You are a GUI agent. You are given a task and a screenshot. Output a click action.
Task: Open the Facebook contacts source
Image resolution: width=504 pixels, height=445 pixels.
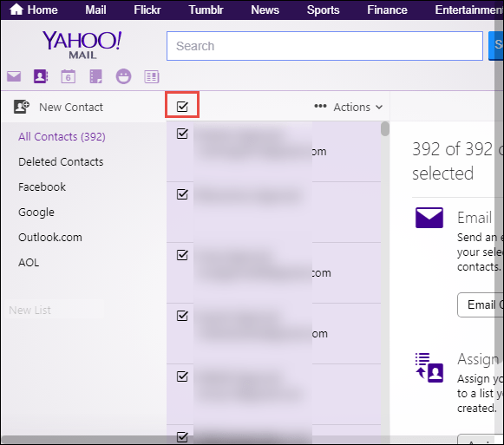coord(43,187)
